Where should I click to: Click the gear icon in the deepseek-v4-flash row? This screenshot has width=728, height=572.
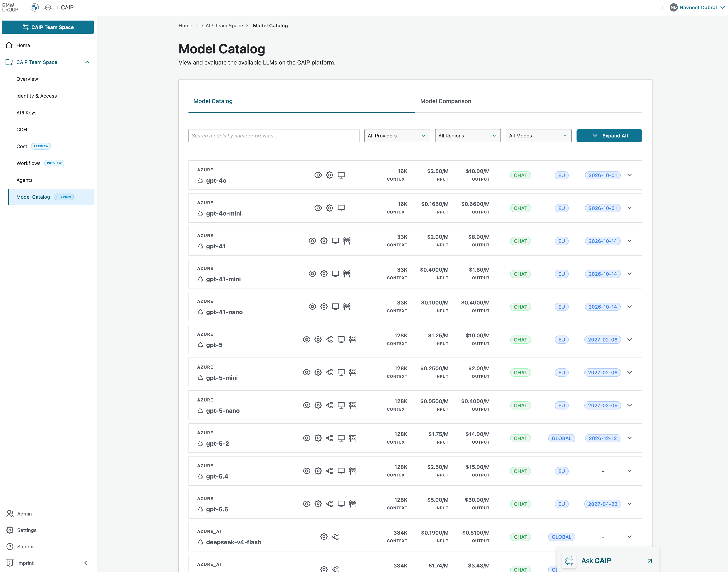pos(324,536)
